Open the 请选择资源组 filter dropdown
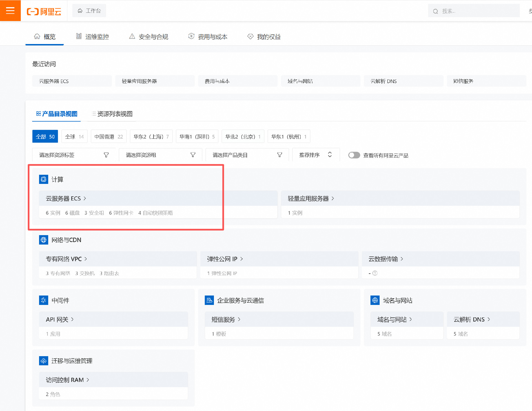The height and width of the screenshot is (411, 532). point(160,155)
